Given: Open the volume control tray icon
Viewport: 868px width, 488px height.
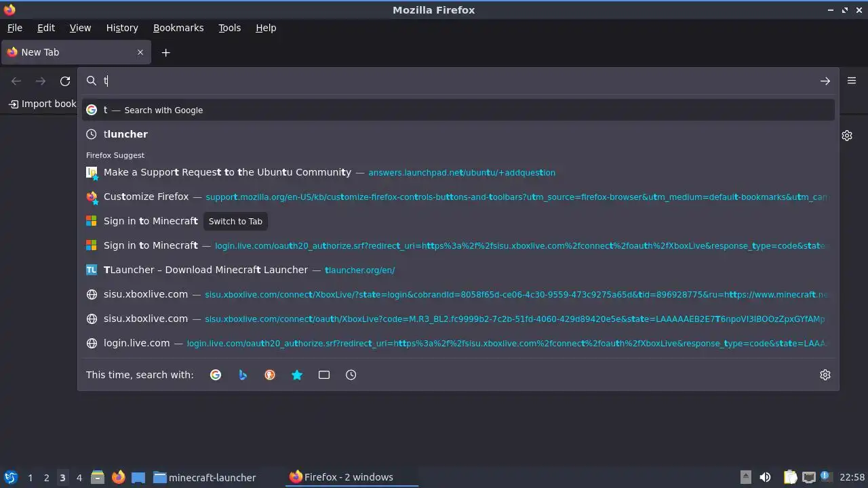Looking at the screenshot, I should click(765, 477).
